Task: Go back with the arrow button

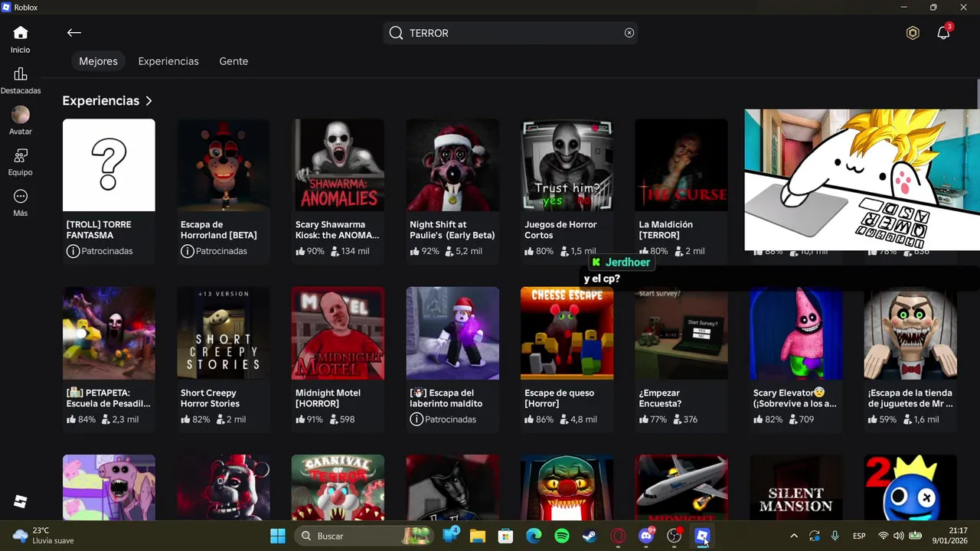Action: pyautogui.click(x=73, y=33)
